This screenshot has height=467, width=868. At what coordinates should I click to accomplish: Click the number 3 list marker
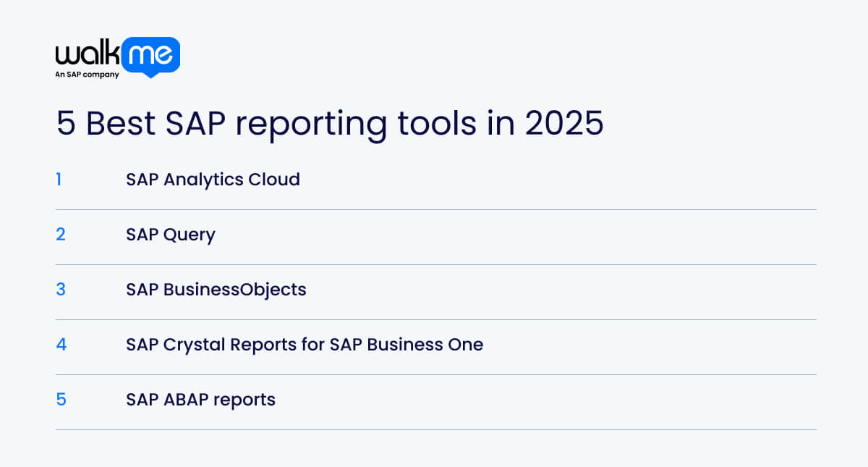61,290
